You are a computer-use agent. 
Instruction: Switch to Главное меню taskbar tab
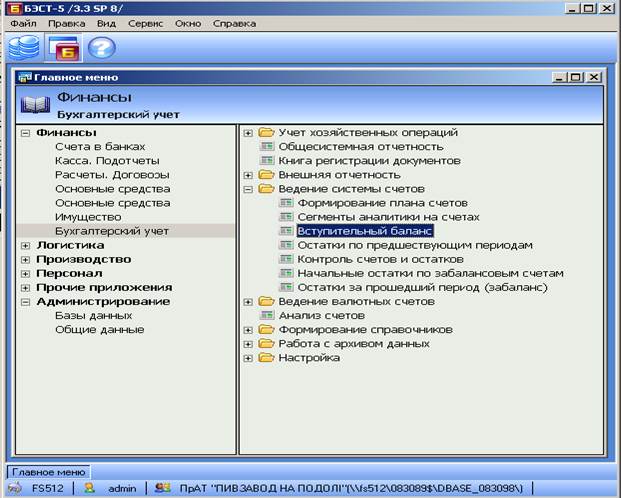point(48,472)
